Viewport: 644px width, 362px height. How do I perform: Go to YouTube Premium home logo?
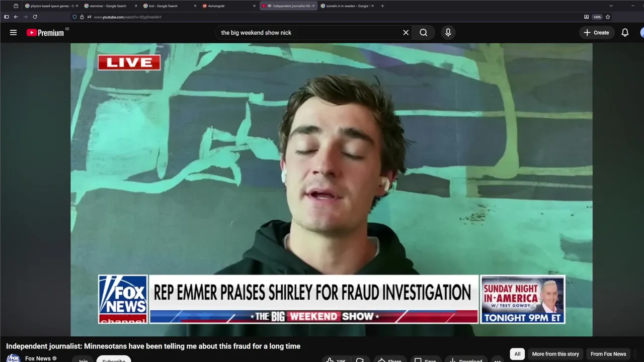(45, 33)
